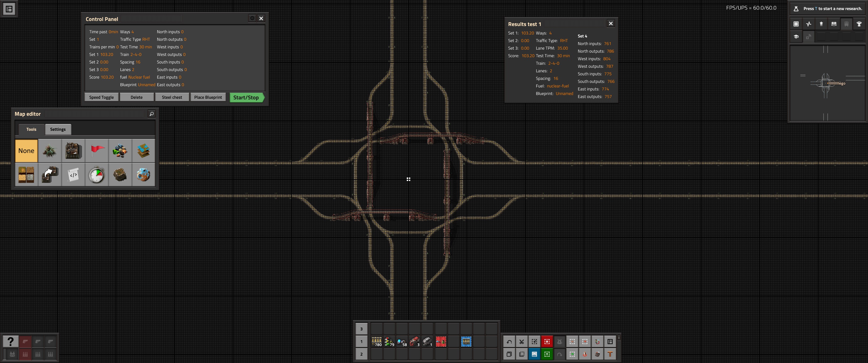
Task: Select locomotive item with count 3
Action: 415,342
